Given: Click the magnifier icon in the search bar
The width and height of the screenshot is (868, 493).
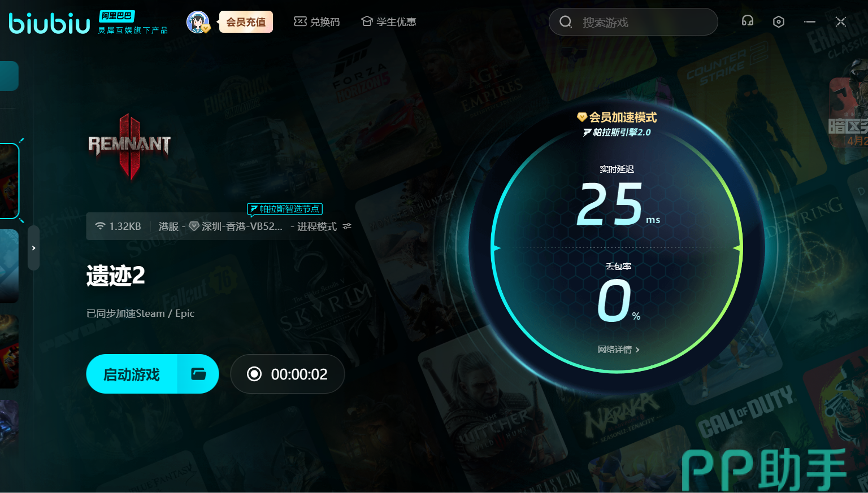Looking at the screenshot, I should pos(565,22).
